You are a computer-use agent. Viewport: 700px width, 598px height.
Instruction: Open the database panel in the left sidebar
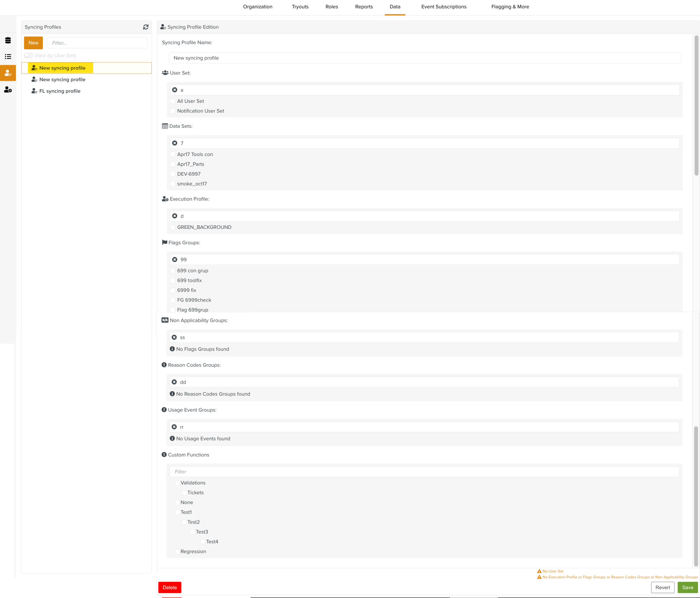[x=8, y=40]
